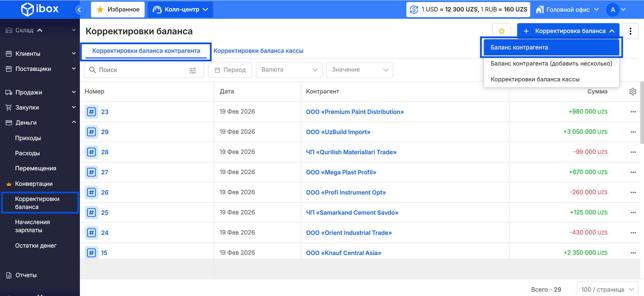Open Период date filter
Viewport: 644px width, 296px height.
click(x=230, y=70)
